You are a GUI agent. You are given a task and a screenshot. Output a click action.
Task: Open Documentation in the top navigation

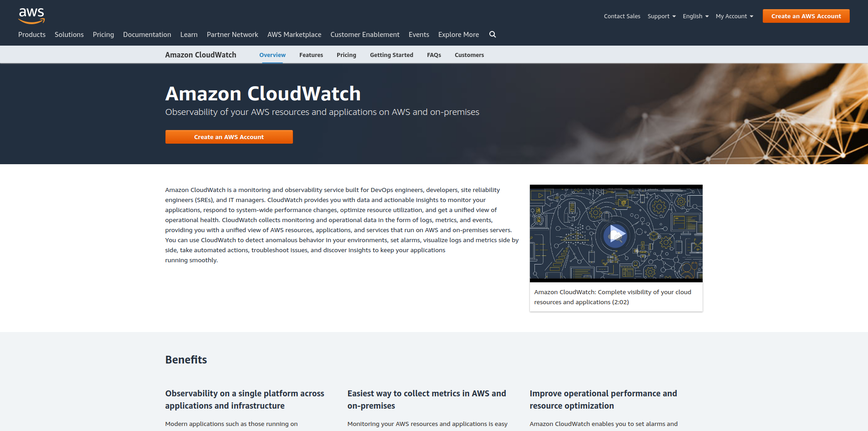[147, 35]
